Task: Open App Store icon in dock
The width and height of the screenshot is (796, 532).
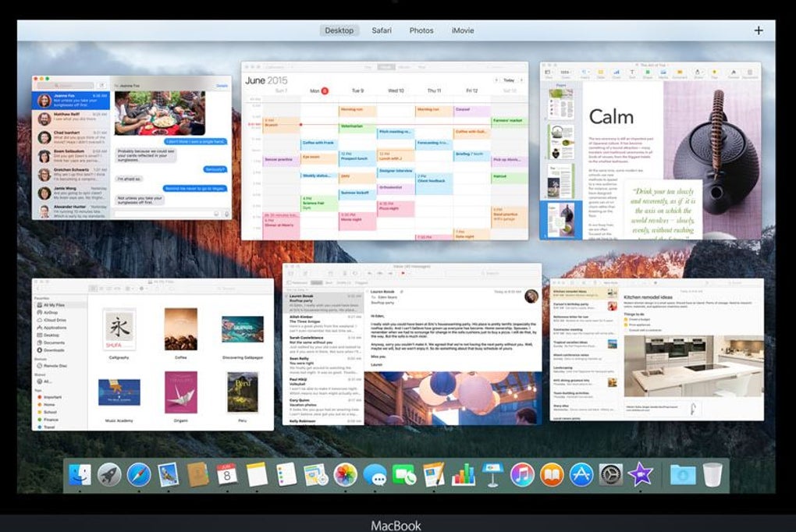Action: point(581,475)
